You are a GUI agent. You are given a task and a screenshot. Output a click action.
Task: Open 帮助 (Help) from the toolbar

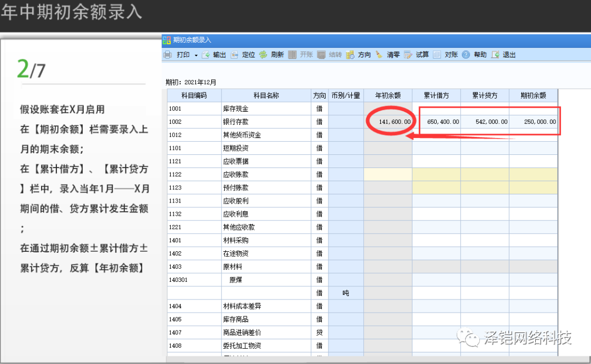(x=466, y=55)
